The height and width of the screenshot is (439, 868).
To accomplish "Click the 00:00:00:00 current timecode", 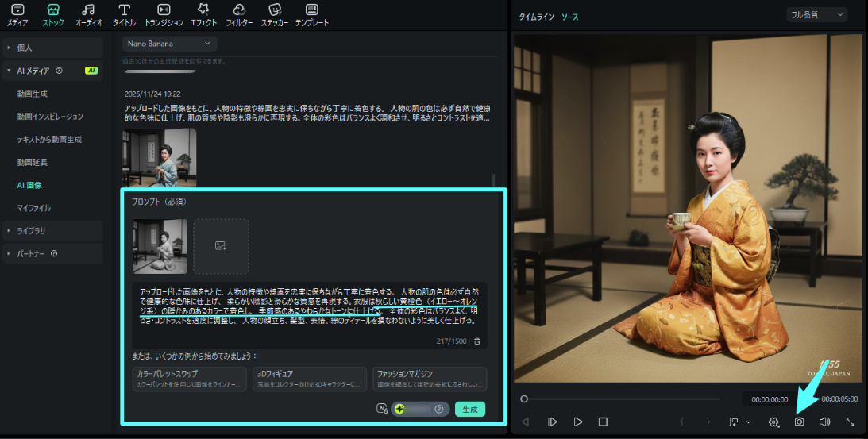I will pos(770,399).
